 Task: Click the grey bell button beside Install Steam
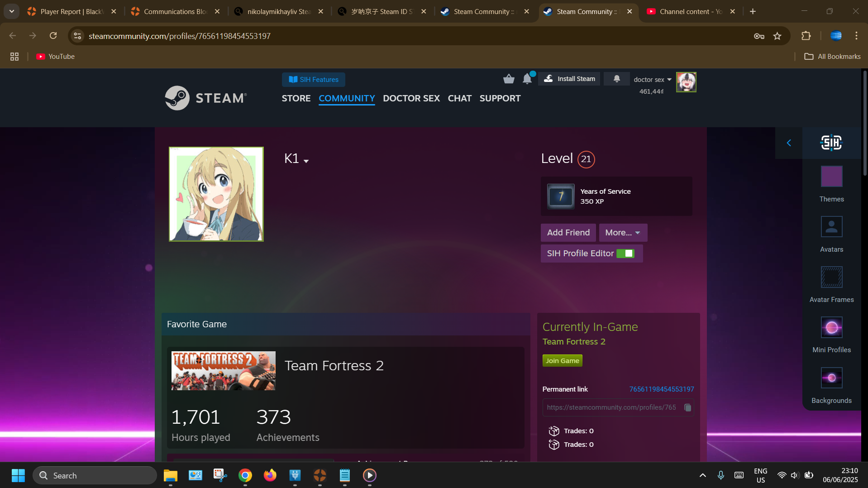(x=616, y=79)
